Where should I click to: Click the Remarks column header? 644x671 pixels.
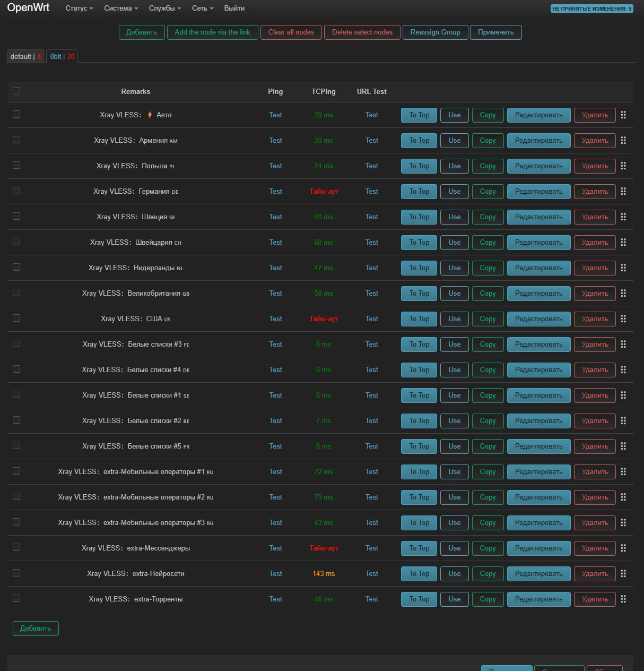(x=135, y=91)
